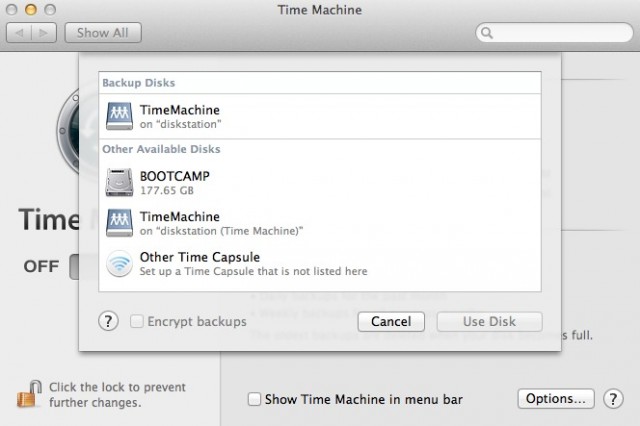Select the "on "diskstation"" subtitle text
640x426 pixels.
(180, 124)
